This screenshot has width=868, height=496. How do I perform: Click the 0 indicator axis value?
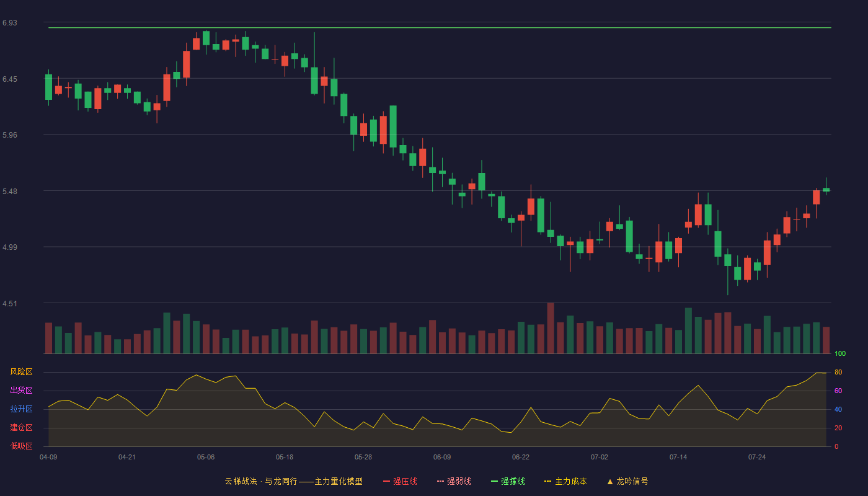click(836, 446)
